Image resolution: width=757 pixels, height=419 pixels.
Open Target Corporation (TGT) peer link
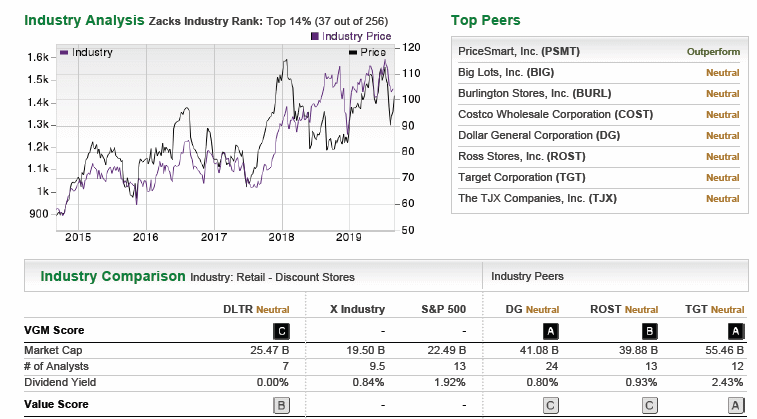(521, 177)
